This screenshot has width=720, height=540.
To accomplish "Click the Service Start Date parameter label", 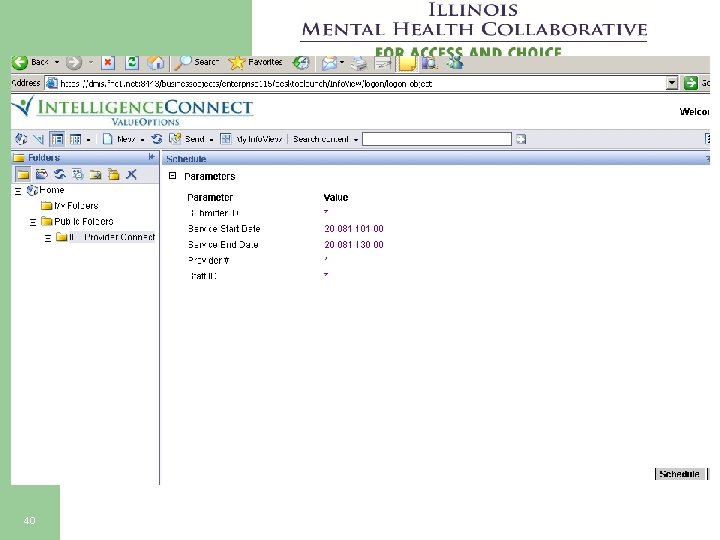I will click(224, 229).
